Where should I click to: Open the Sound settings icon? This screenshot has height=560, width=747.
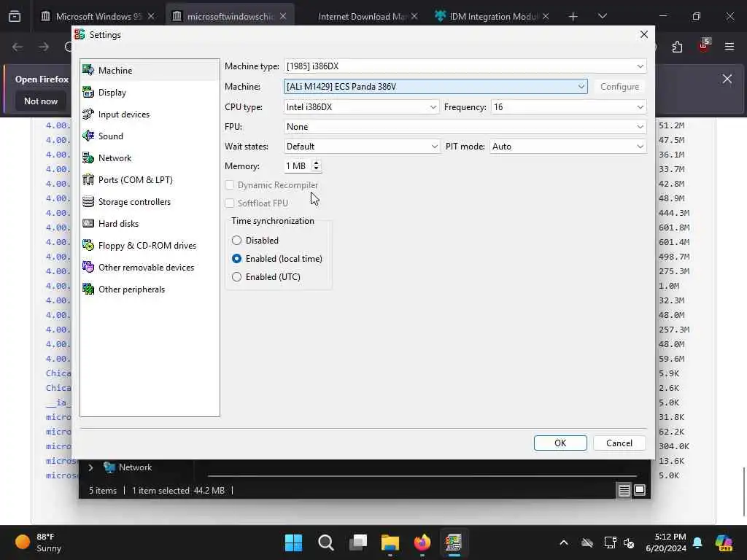click(88, 136)
